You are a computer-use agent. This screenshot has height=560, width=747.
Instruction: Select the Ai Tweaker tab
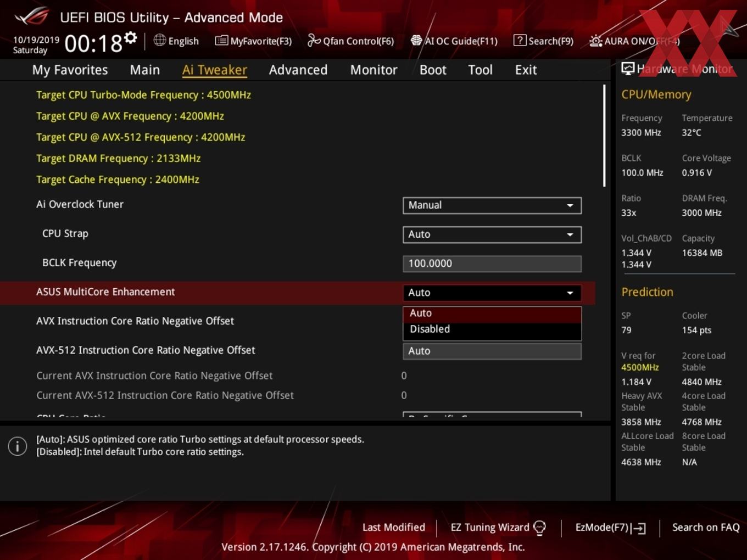(215, 70)
